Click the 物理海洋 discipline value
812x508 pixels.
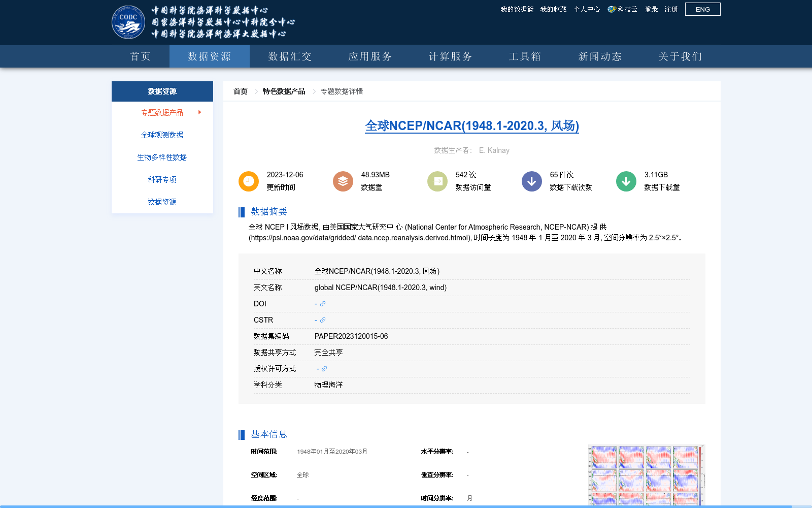[x=328, y=385]
